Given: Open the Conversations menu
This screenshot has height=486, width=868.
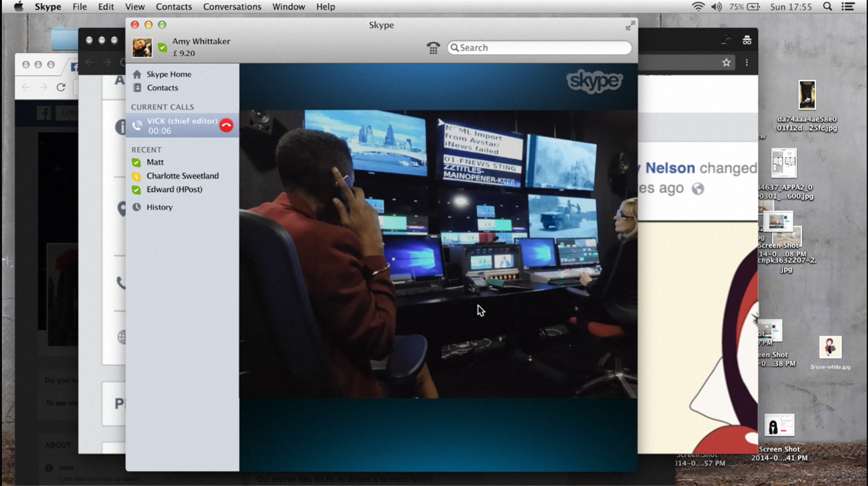Looking at the screenshot, I should click(232, 6).
